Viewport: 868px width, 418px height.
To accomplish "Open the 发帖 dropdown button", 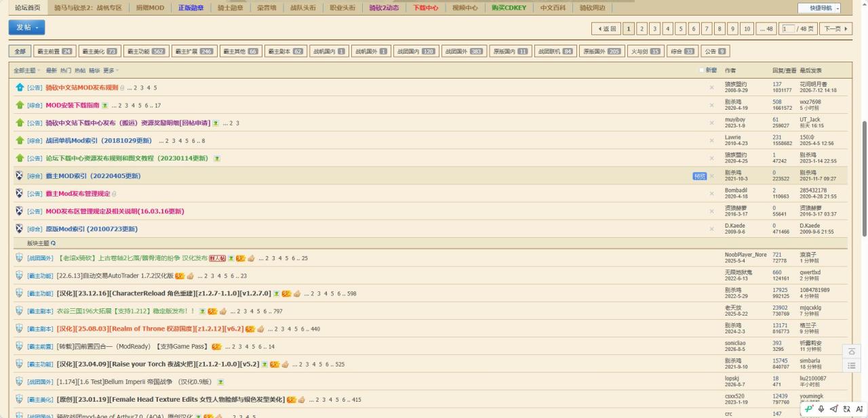I will click(26, 27).
